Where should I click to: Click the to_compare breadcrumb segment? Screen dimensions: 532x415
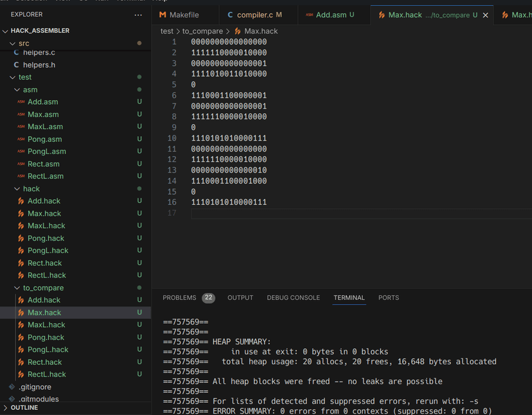coord(202,31)
